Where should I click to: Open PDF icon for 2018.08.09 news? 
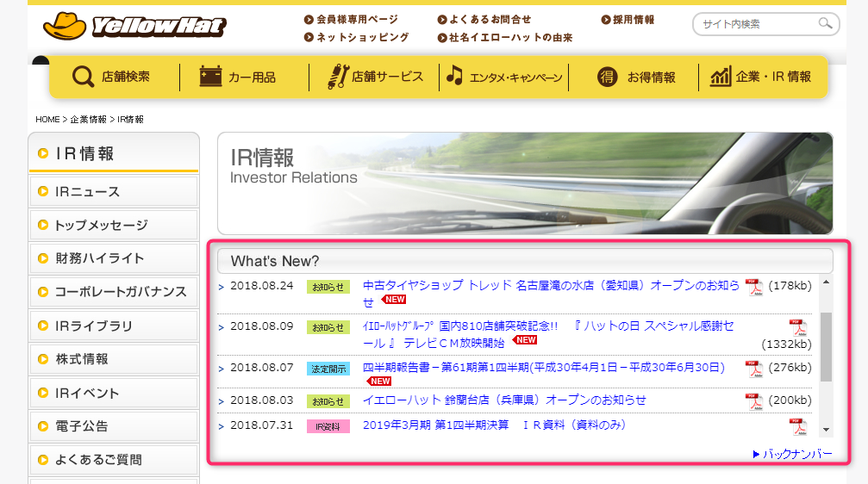click(797, 327)
